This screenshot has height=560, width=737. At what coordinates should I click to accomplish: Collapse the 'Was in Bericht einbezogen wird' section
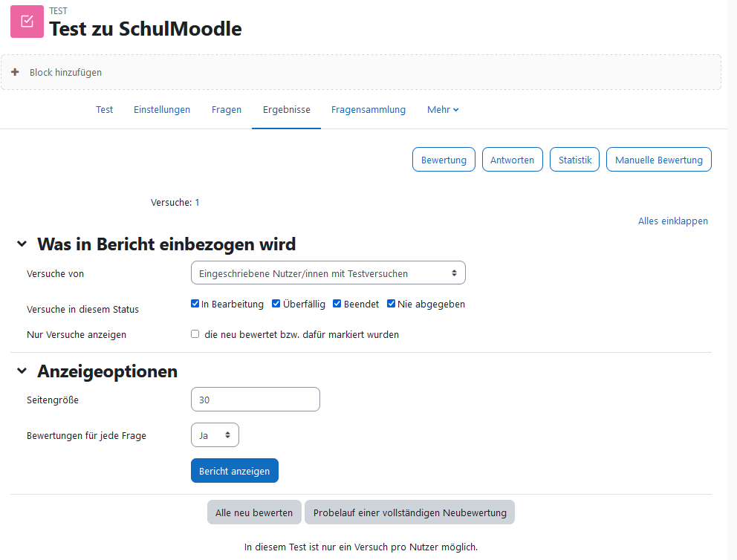(x=22, y=244)
